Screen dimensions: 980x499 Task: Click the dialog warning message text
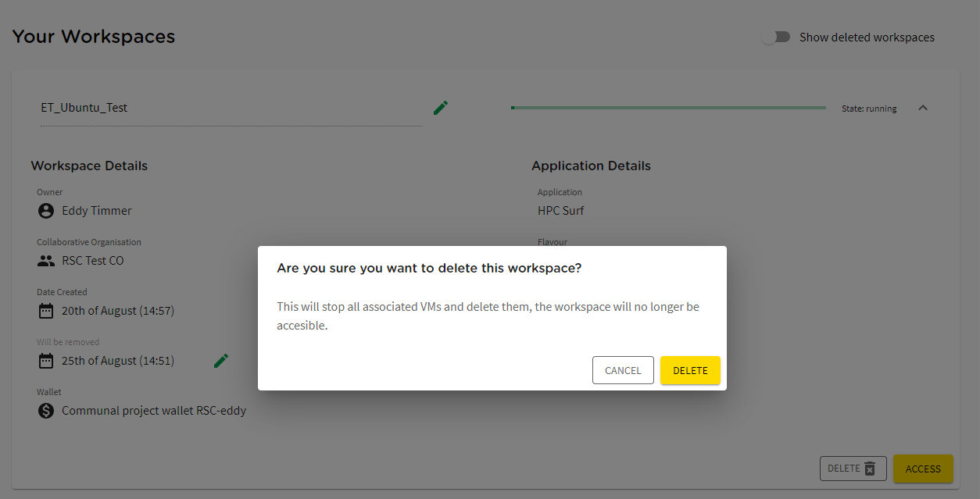(x=488, y=316)
